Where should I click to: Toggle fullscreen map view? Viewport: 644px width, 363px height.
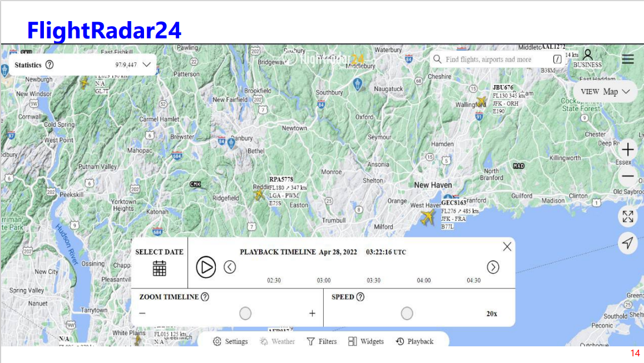[x=627, y=217]
